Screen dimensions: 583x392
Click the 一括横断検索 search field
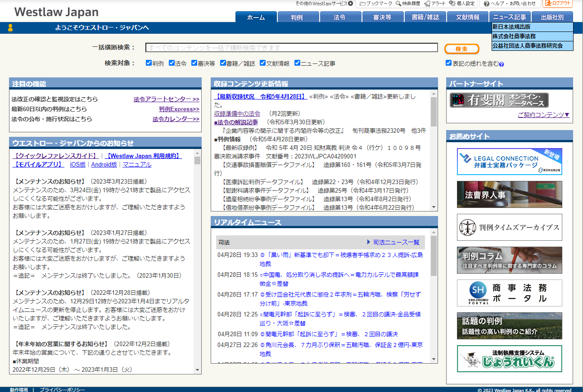(292, 48)
